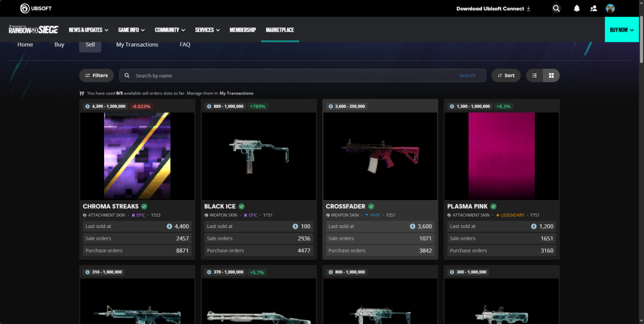Viewport: 644px width, 324px height.
Task: Open the Sort options
Action: click(506, 76)
